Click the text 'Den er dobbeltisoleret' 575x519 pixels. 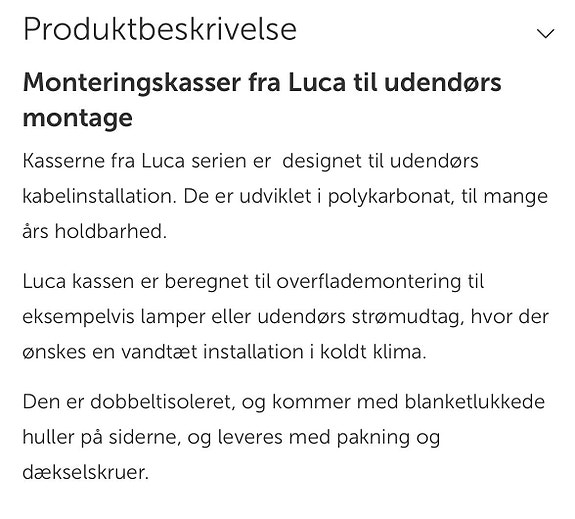(x=129, y=402)
